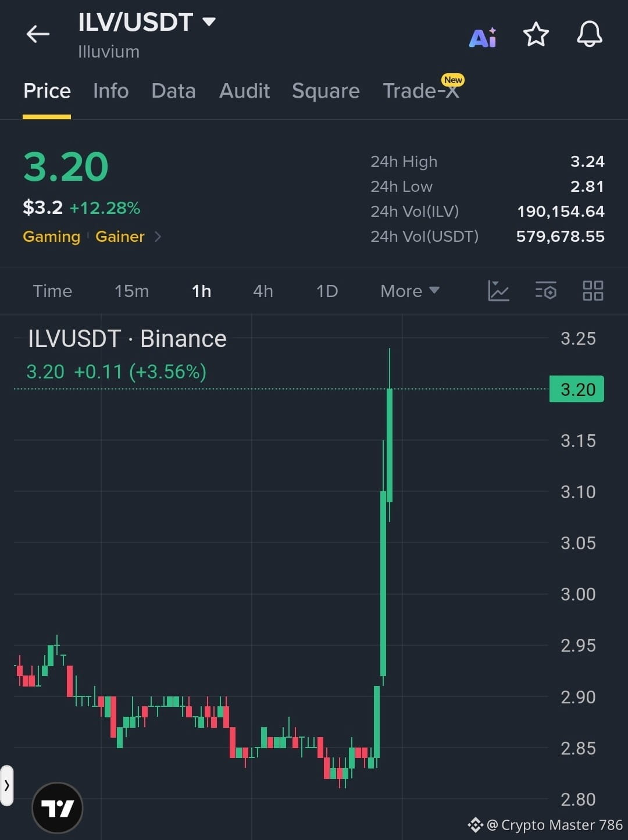Click the ILVUSDT · Binance chart title

[127, 339]
